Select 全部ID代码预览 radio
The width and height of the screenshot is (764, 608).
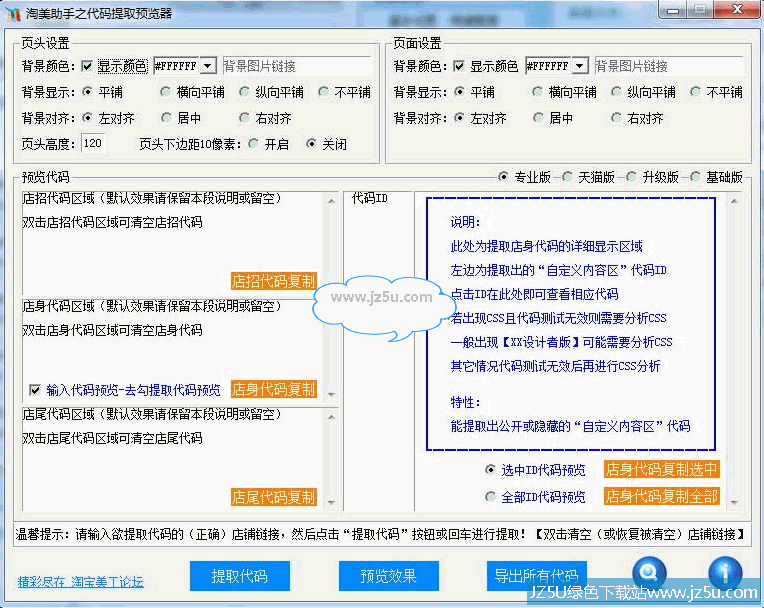point(491,496)
